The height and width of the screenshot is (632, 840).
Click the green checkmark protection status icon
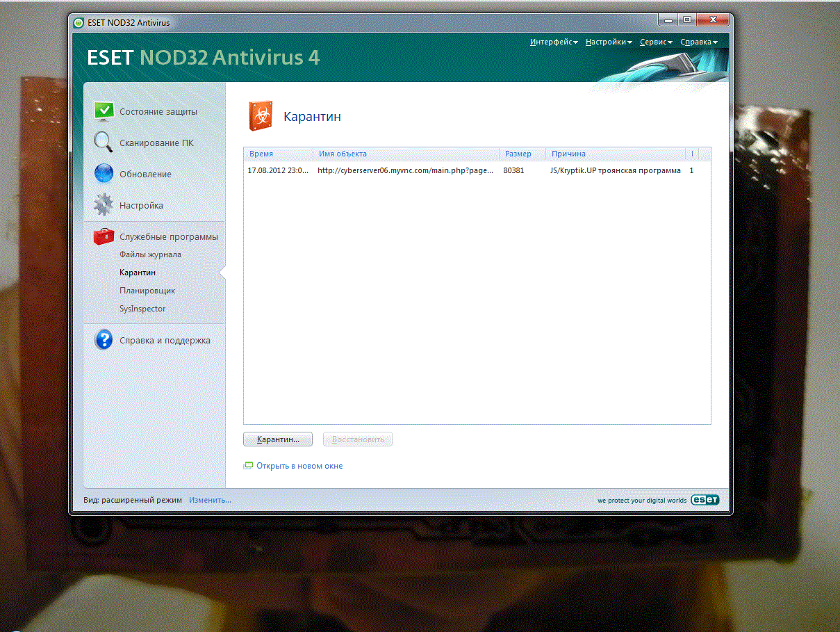tap(104, 111)
